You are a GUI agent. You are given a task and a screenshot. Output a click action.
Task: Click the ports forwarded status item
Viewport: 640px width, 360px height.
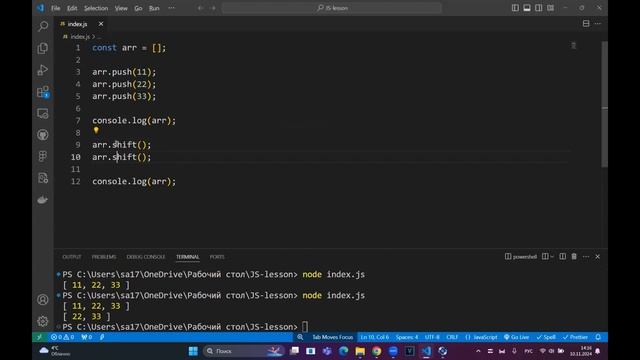(x=87, y=337)
